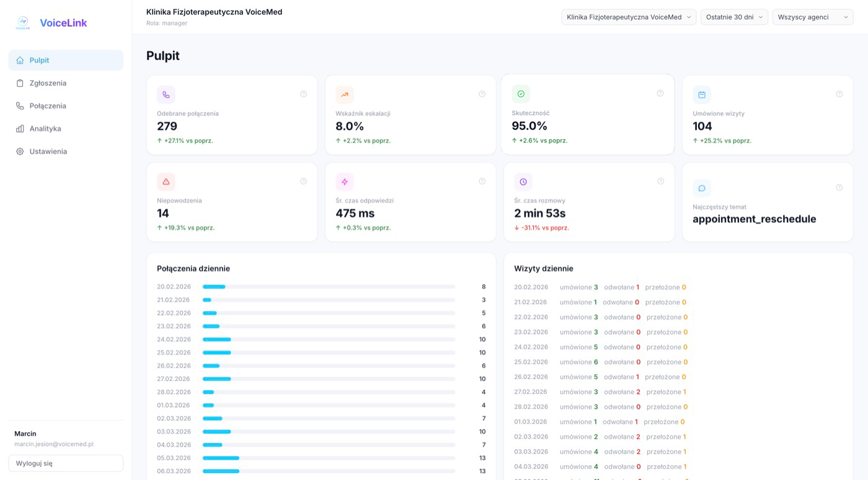Open the clinic selector dropdown
The width and height of the screenshot is (868, 480).
pos(629,17)
